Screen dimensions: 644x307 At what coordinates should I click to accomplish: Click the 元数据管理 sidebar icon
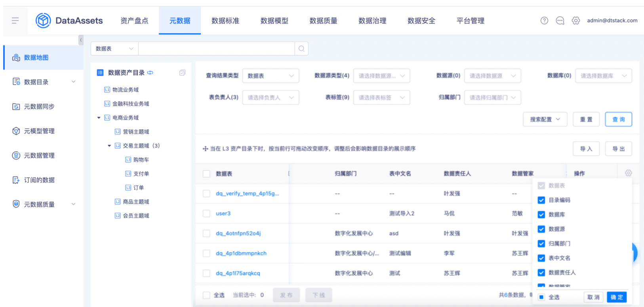click(16, 155)
